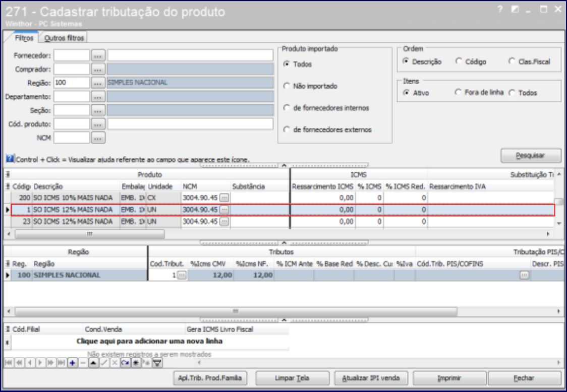
Task: Click the Região code input containing 100
Action: coord(72,83)
